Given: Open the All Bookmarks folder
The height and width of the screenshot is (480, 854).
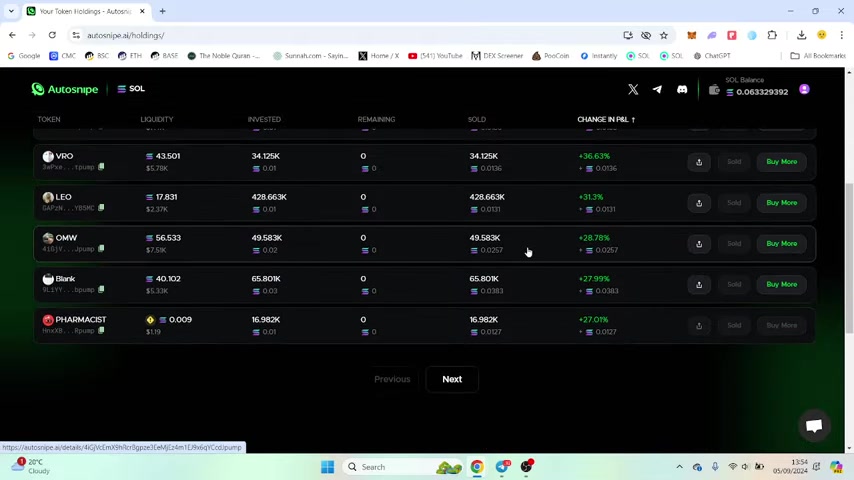Looking at the screenshot, I should [x=818, y=56].
